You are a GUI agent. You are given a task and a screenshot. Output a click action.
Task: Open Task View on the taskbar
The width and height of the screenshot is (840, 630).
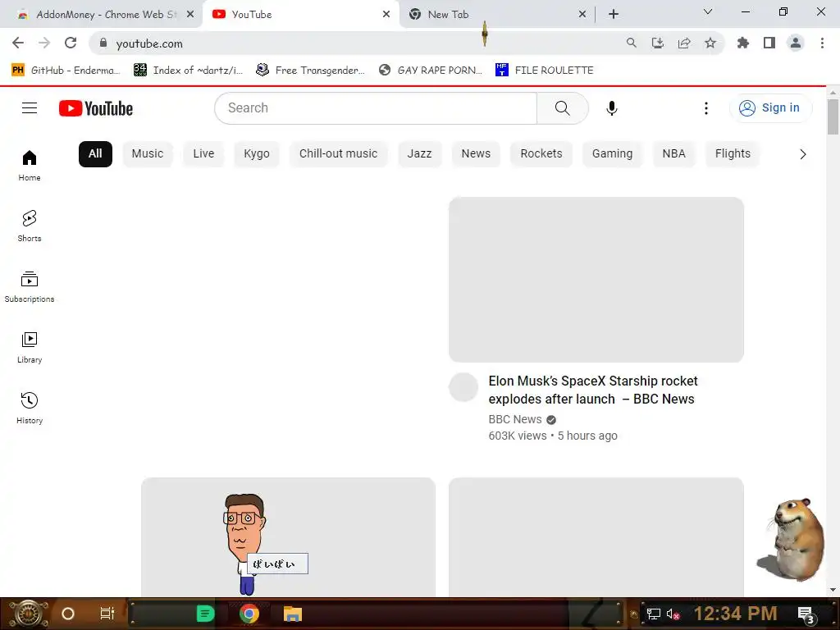(107, 614)
